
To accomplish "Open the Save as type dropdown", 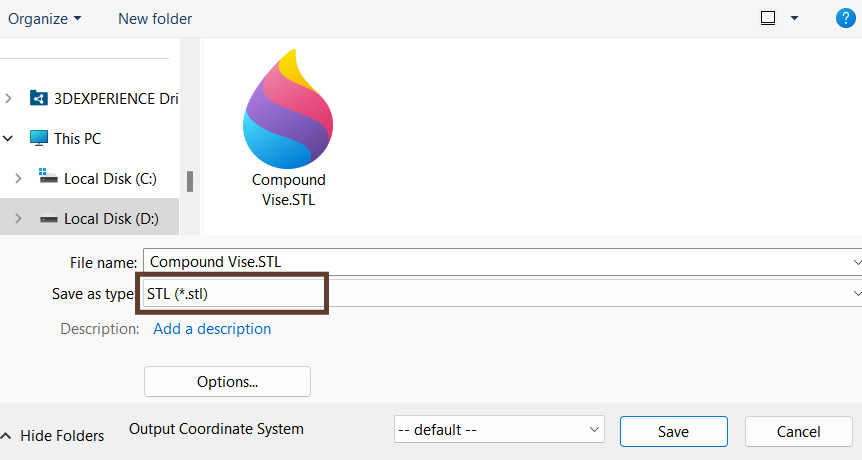I will click(500, 293).
